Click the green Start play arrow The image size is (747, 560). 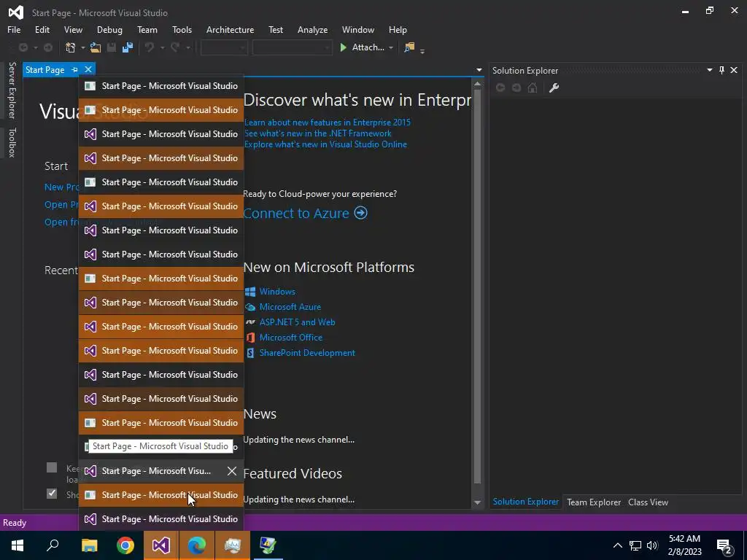[x=343, y=47]
